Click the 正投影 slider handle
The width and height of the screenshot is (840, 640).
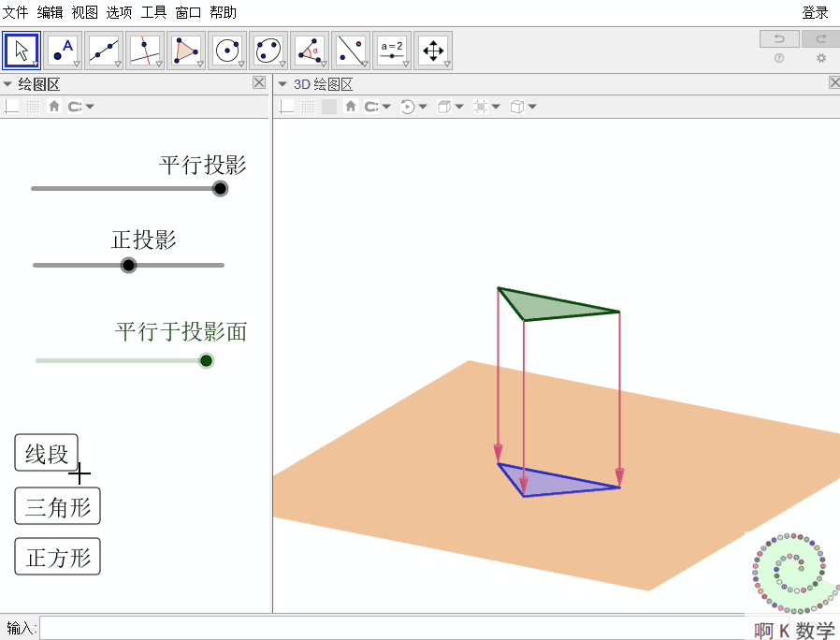tap(128, 265)
